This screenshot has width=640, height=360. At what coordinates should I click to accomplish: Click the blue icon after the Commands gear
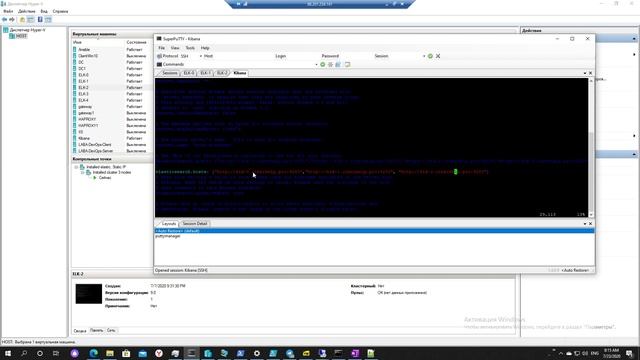[x=338, y=64]
